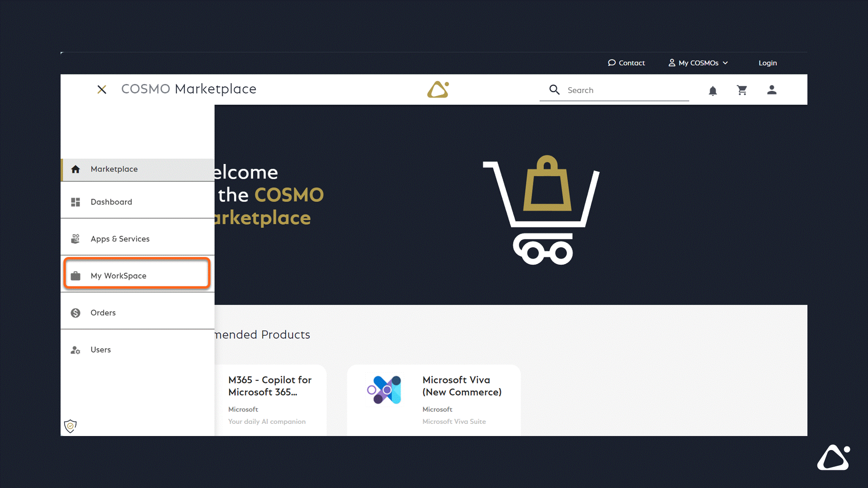868x488 pixels.
Task: Click the white COSMO logo bottom right
Action: pos(833,458)
